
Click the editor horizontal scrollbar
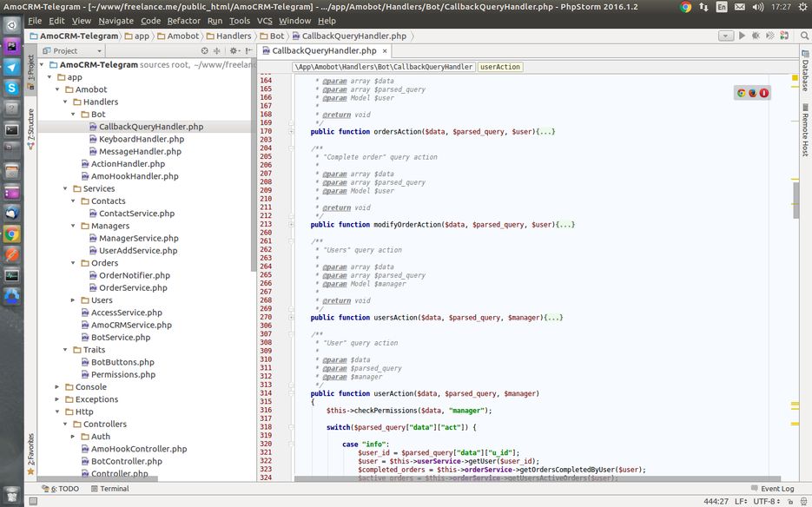(x=537, y=479)
